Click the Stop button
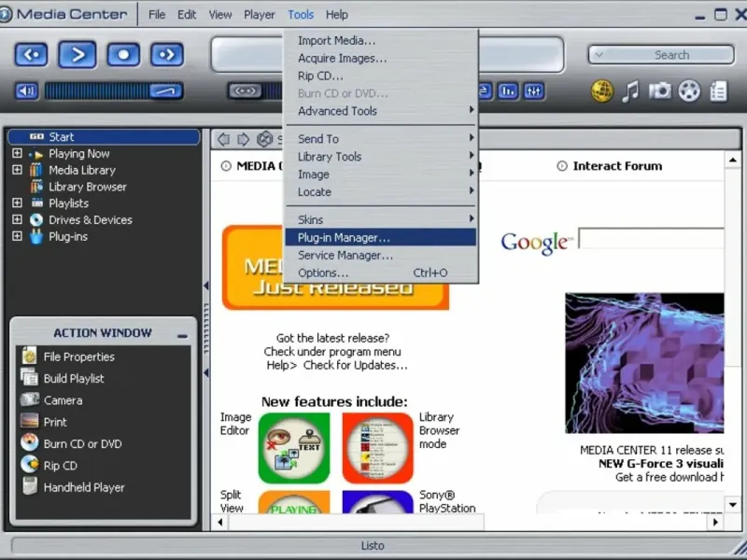Screen dimensions: 747x560 123,55
